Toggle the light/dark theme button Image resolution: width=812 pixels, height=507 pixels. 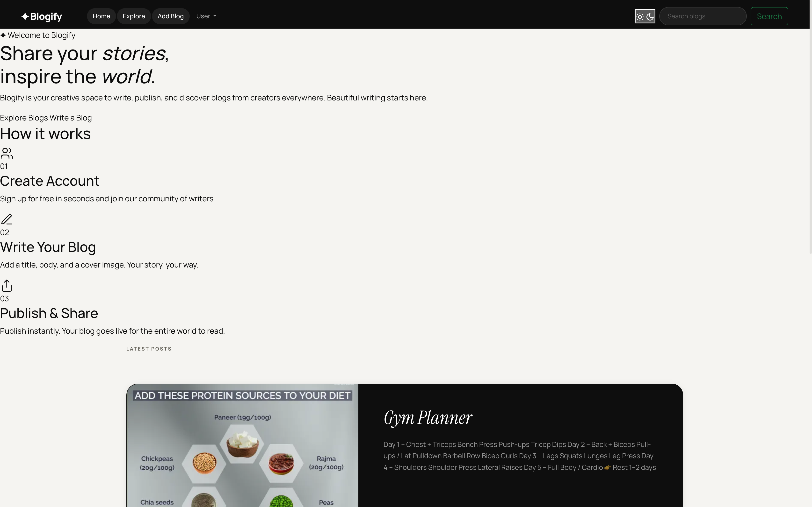[x=645, y=16]
